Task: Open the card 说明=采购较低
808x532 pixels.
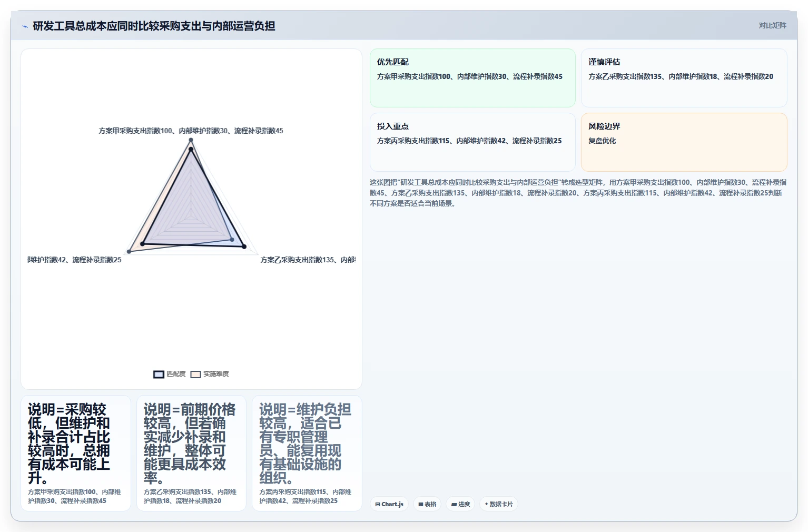Action: 76,453
